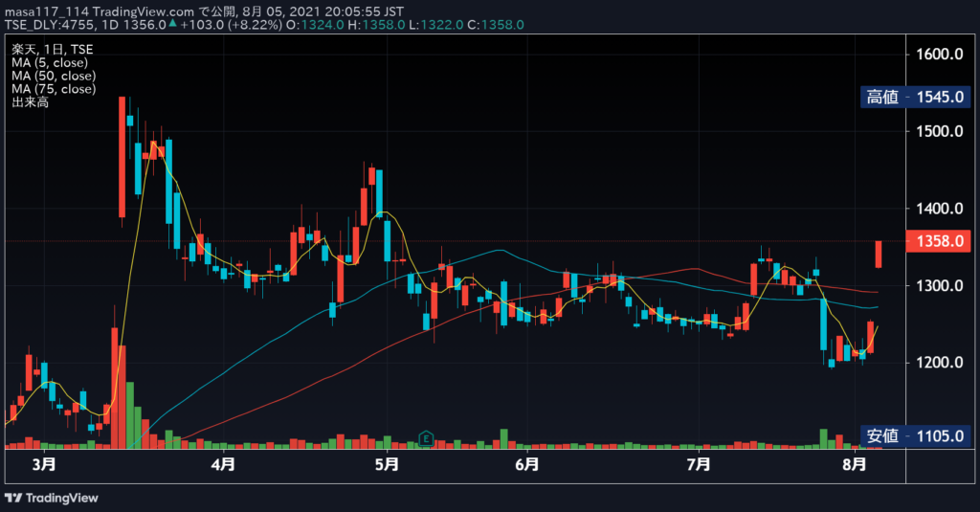This screenshot has height=512, width=980.
Task: Click the 1600.0 price axis label
Action: 940,54
